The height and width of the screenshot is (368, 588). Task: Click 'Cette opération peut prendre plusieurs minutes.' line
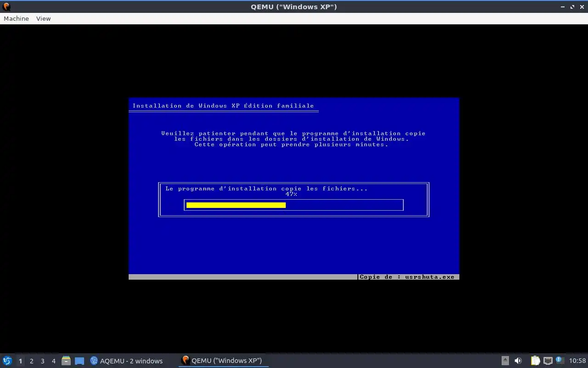pos(291,144)
